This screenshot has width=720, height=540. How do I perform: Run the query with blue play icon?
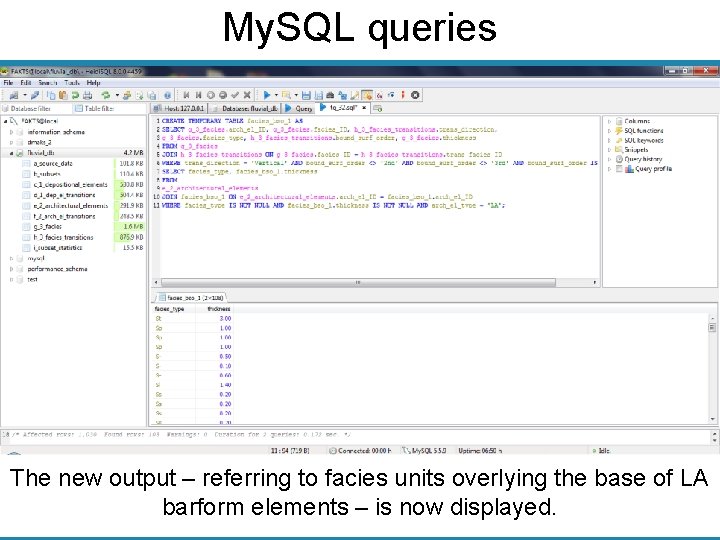(x=266, y=95)
